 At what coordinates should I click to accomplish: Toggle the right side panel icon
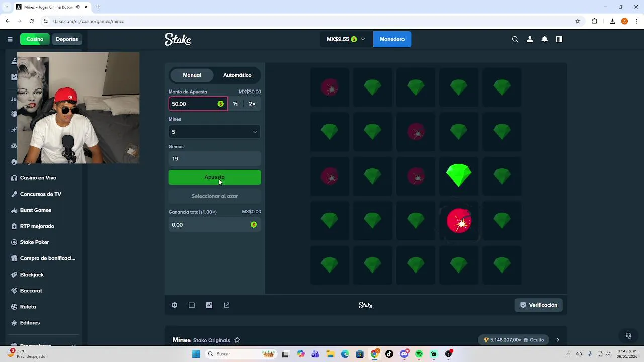tap(559, 39)
